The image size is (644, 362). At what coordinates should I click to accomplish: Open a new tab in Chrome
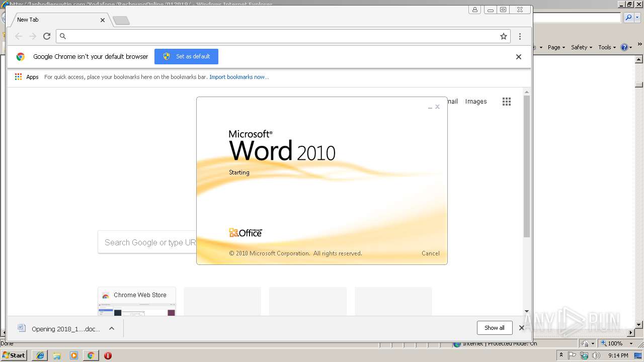tap(121, 20)
